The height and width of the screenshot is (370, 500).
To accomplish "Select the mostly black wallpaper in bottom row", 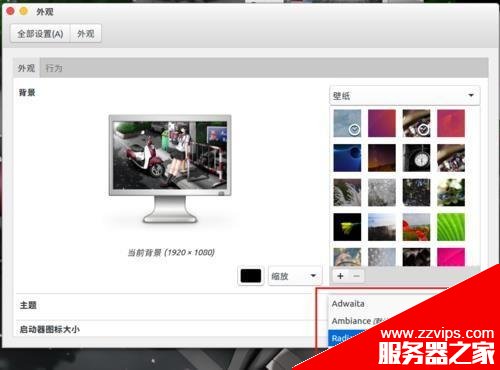I will pyautogui.click(x=416, y=257).
